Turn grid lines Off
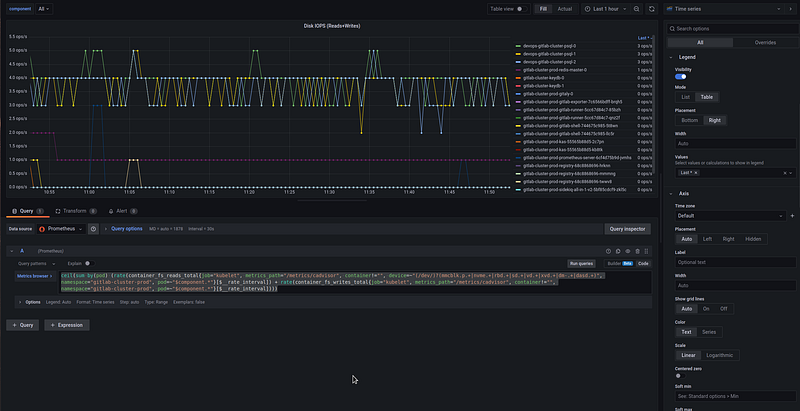 [723, 309]
